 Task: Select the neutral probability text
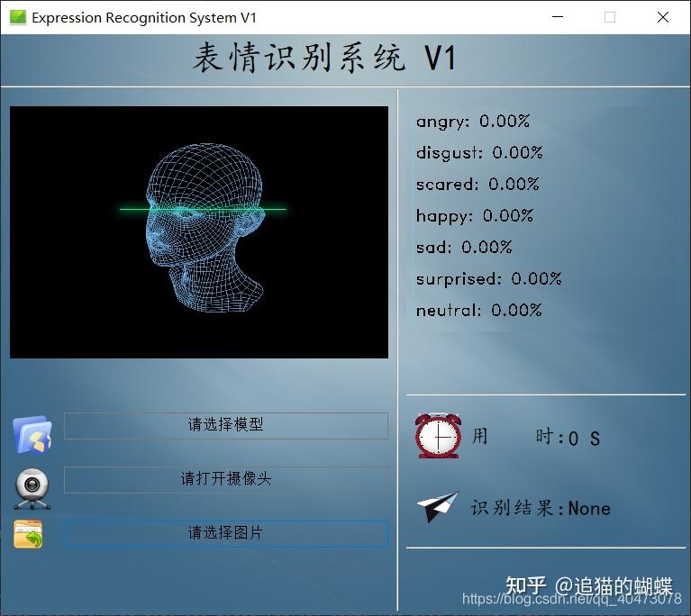[478, 311]
